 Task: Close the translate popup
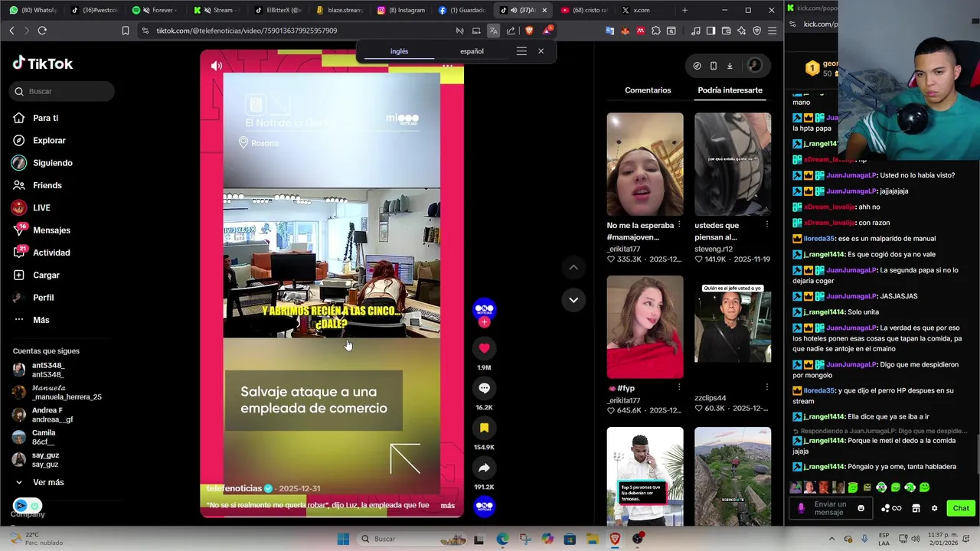tap(541, 51)
